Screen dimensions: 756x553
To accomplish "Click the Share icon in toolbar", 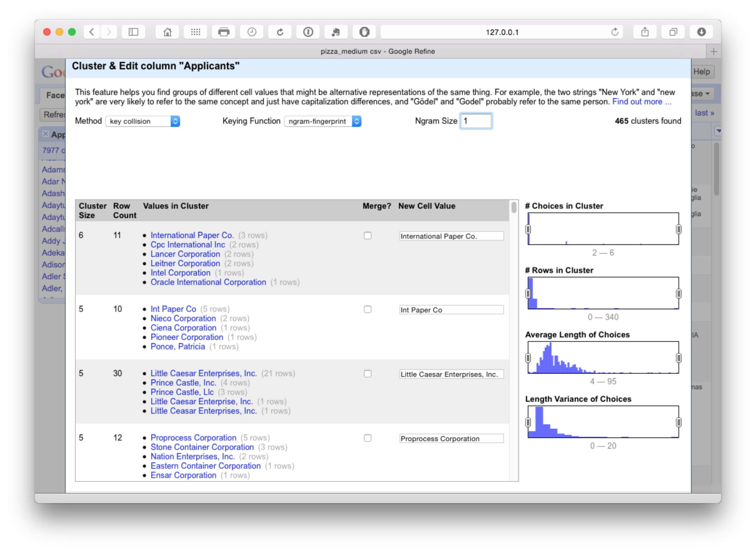I will point(645,32).
